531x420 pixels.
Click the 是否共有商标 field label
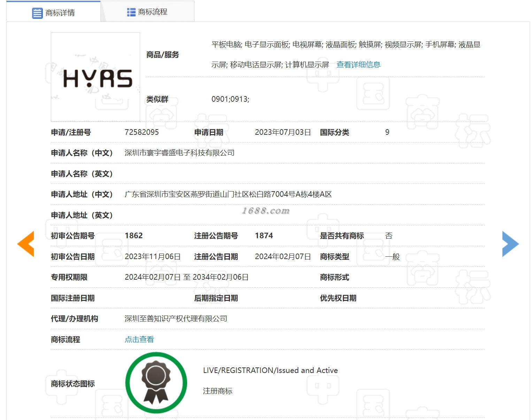point(342,236)
